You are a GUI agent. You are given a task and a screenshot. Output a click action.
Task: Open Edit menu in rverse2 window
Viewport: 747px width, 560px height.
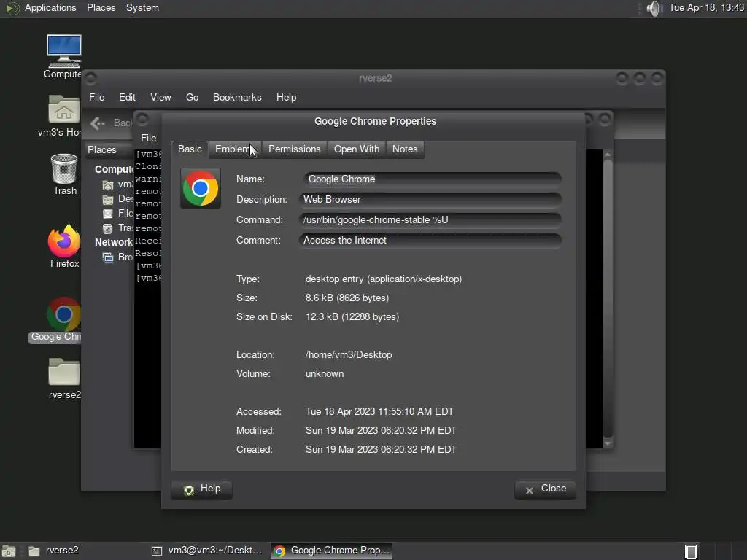click(x=127, y=97)
